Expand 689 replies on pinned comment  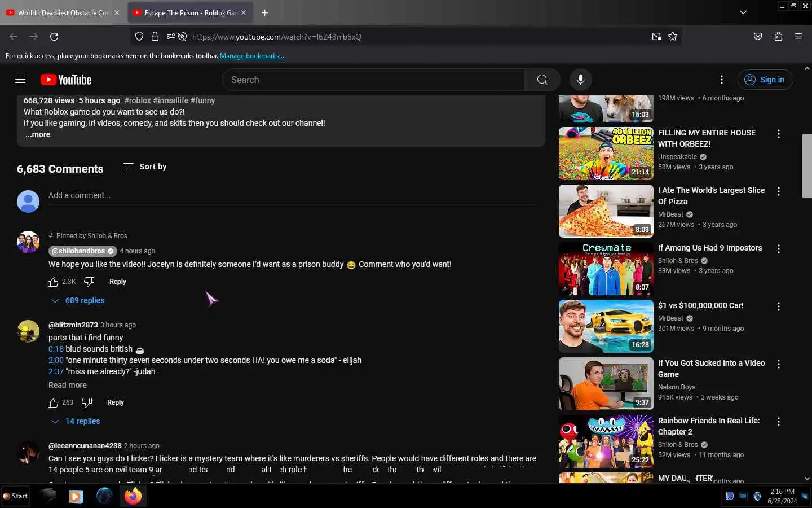point(78,300)
